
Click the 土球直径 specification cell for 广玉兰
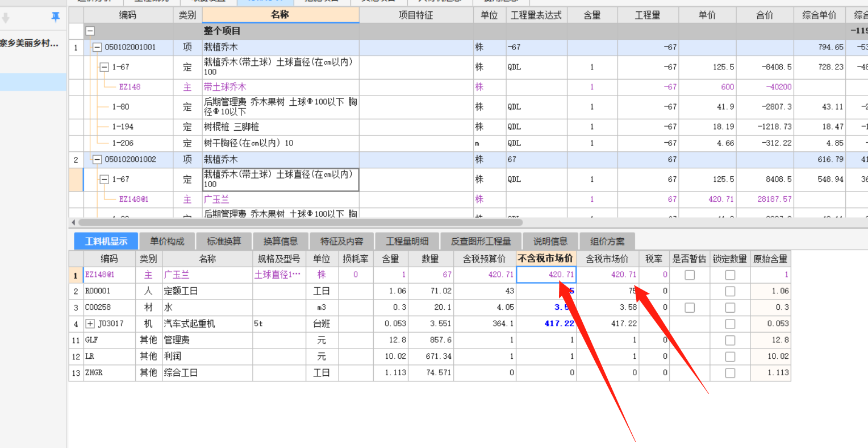279,275
